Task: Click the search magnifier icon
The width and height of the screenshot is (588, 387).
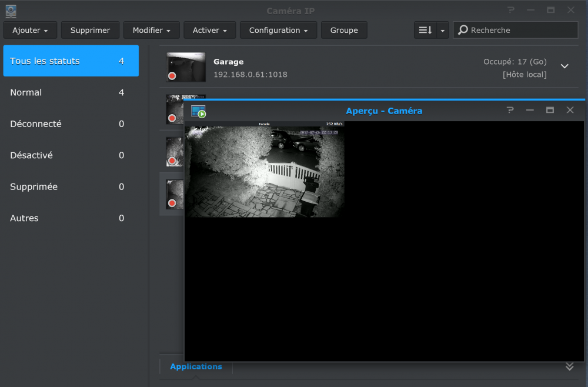Action: (x=463, y=30)
